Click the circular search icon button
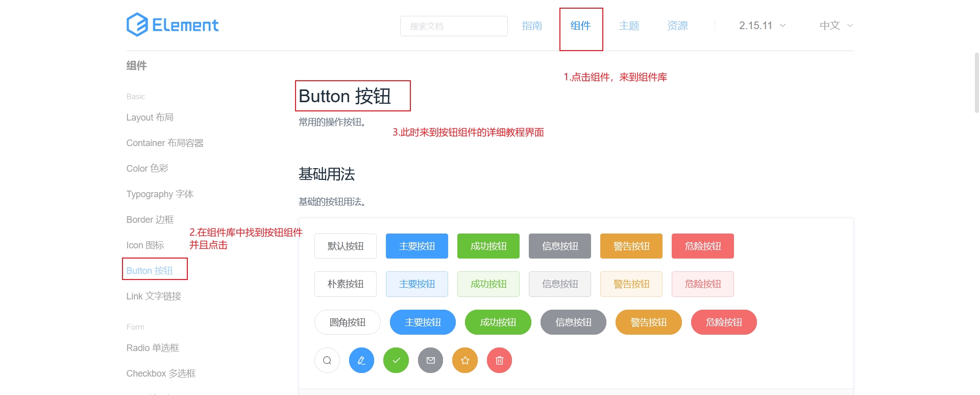Viewport: 980px width, 395px height. click(327, 360)
